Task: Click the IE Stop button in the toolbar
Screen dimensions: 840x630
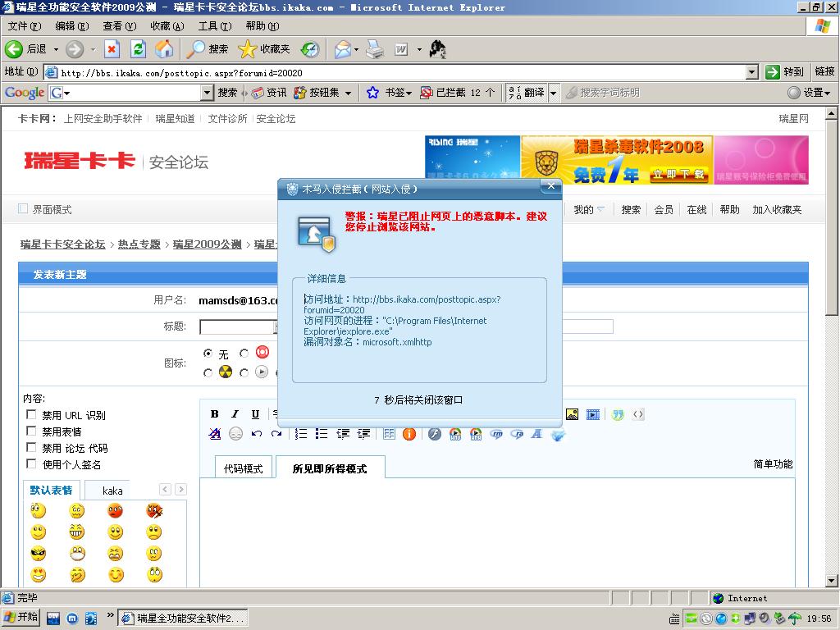Action: coord(112,49)
